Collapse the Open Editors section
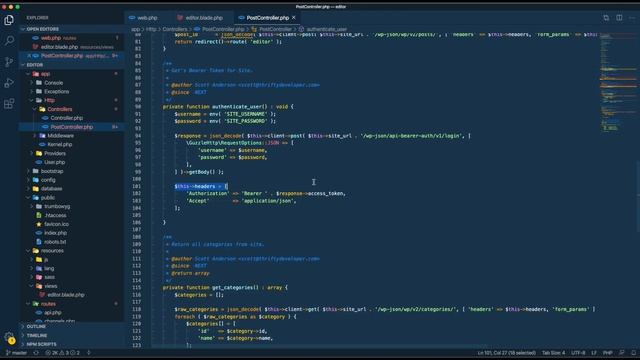The width and height of the screenshot is (640, 360). point(43,29)
